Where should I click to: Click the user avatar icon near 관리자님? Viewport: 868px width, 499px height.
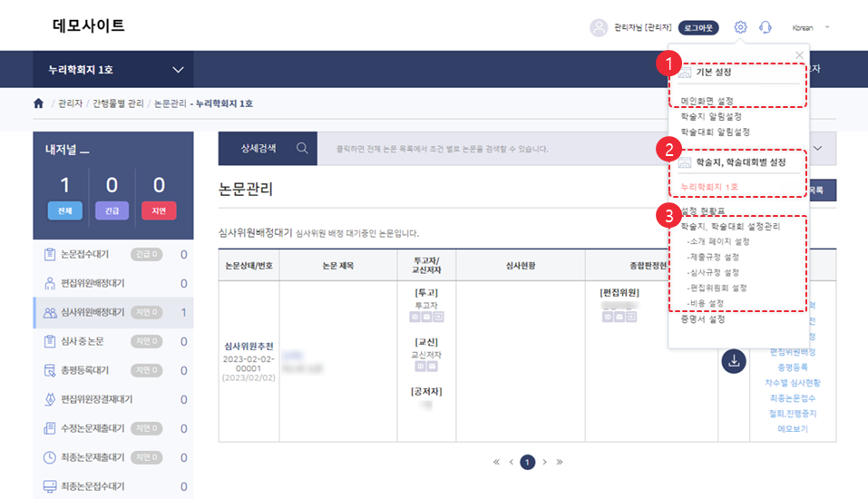[x=599, y=27]
